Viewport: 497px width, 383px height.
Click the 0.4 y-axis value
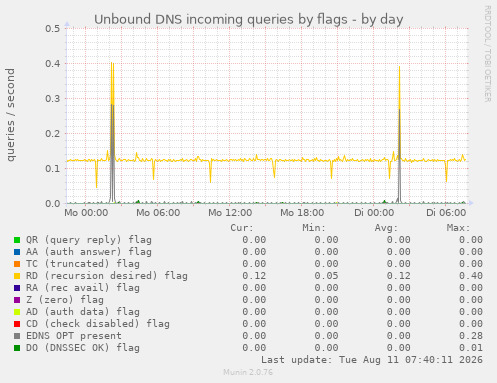tap(53, 64)
